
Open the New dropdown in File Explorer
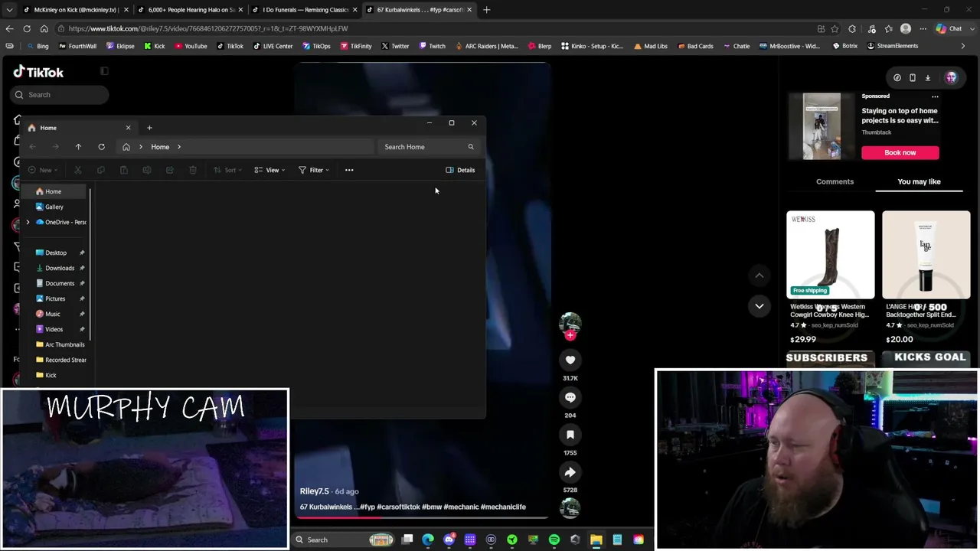click(x=42, y=170)
